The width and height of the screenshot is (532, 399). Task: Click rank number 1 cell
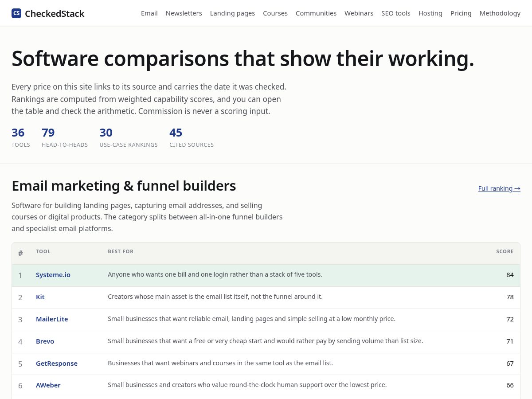(x=20, y=275)
